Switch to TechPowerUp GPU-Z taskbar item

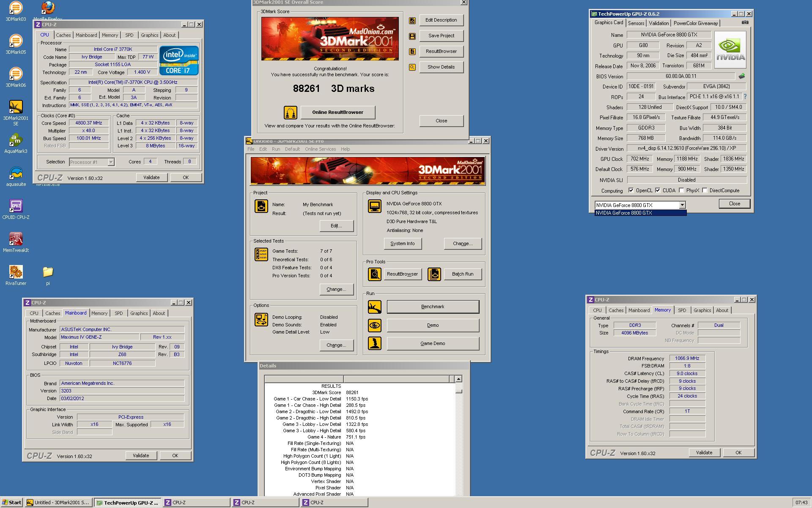tap(128, 502)
